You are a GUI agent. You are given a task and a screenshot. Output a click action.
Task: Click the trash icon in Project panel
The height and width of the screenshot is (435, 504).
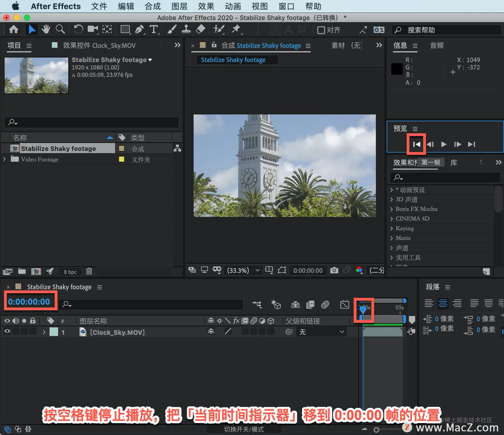89,271
